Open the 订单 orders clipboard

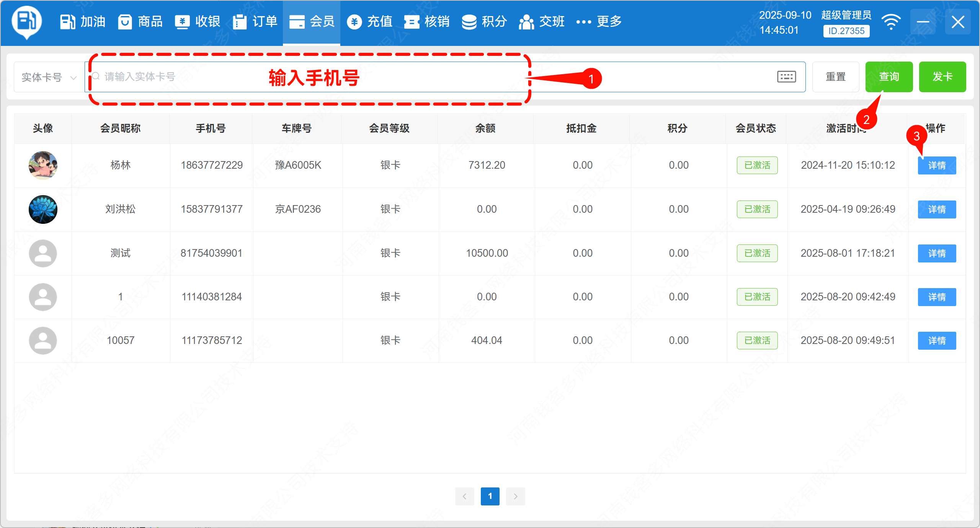255,22
